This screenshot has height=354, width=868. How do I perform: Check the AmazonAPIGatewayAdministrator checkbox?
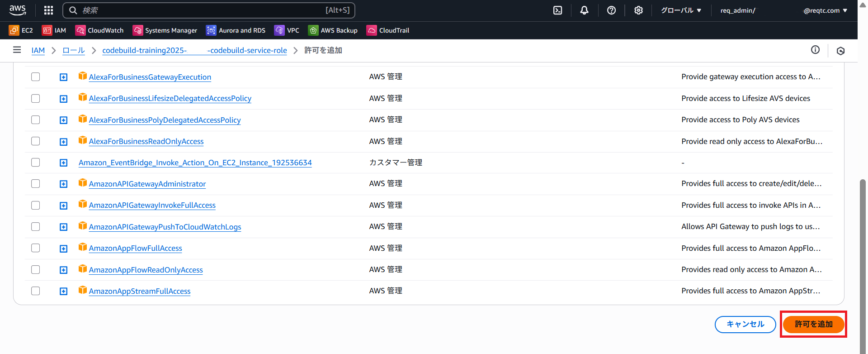click(36, 184)
